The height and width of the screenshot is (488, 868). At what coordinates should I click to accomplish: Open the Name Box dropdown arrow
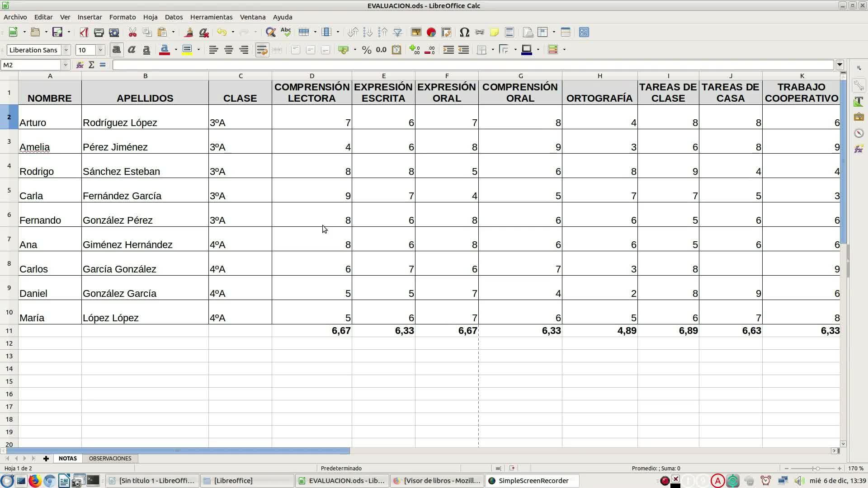65,65
